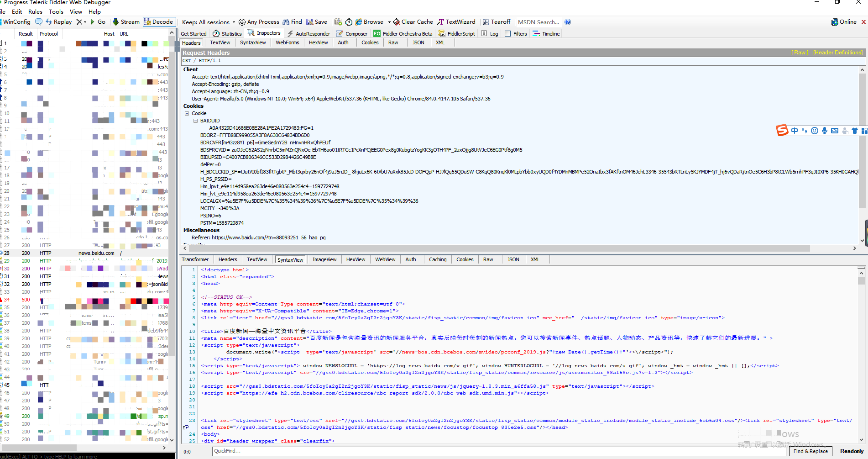Open the Timeline tab
Screen dimensions: 868x459
coord(546,34)
